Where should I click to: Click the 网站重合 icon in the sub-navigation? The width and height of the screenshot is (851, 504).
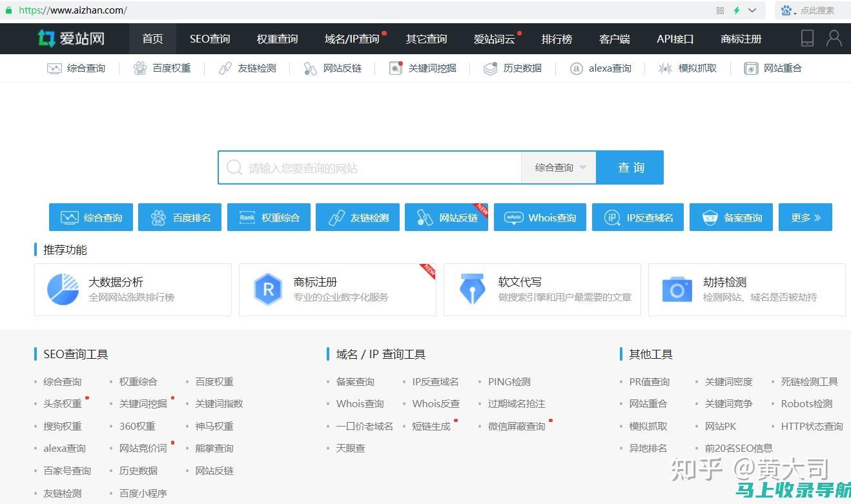click(751, 68)
